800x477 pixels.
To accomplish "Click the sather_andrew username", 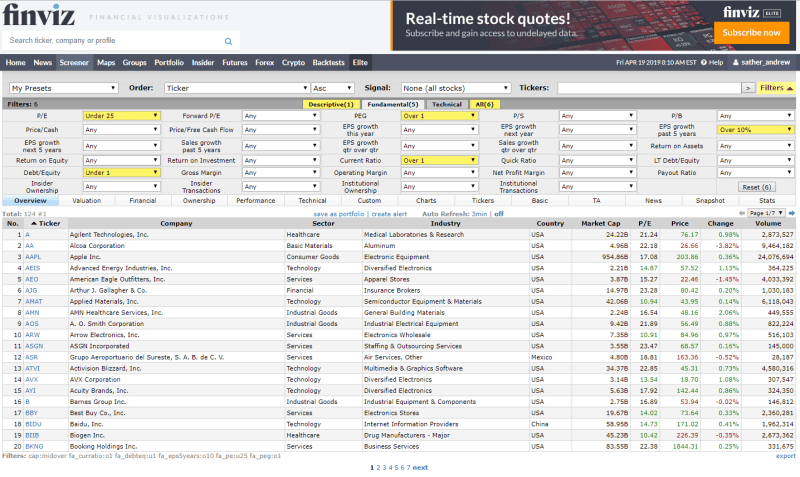I will pyautogui.click(x=765, y=62).
